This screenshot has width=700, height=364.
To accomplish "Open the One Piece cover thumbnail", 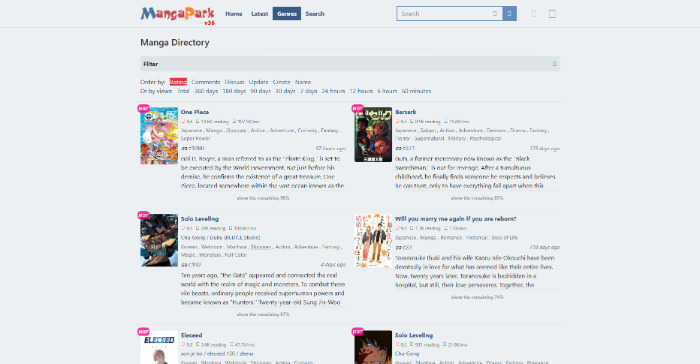I will [159, 135].
